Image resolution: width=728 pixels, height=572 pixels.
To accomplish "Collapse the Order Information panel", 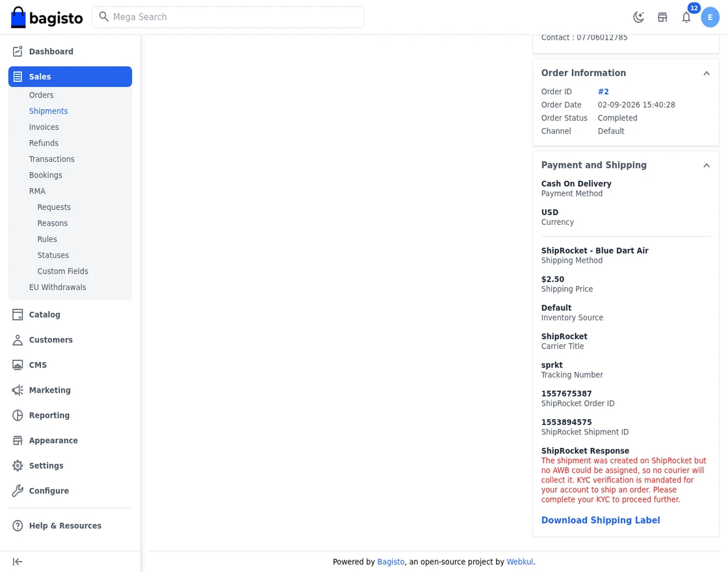I will pyautogui.click(x=706, y=73).
